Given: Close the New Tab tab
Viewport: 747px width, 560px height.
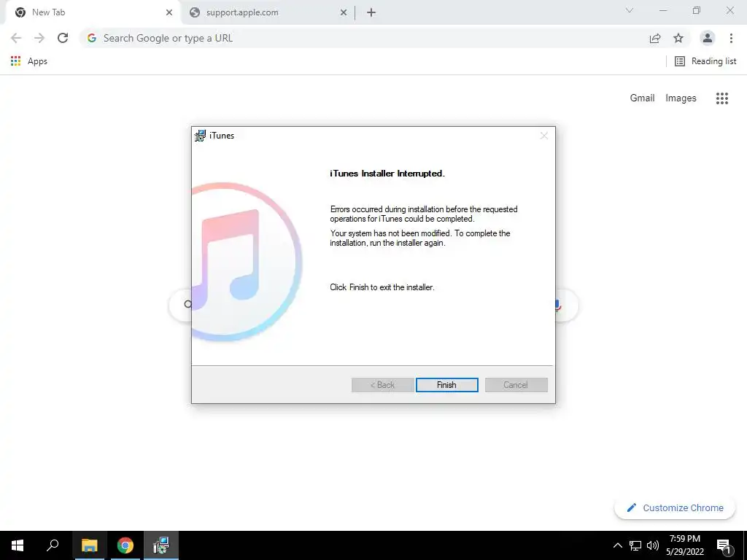Looking at the screenshot, I should (x=169, y=12).
